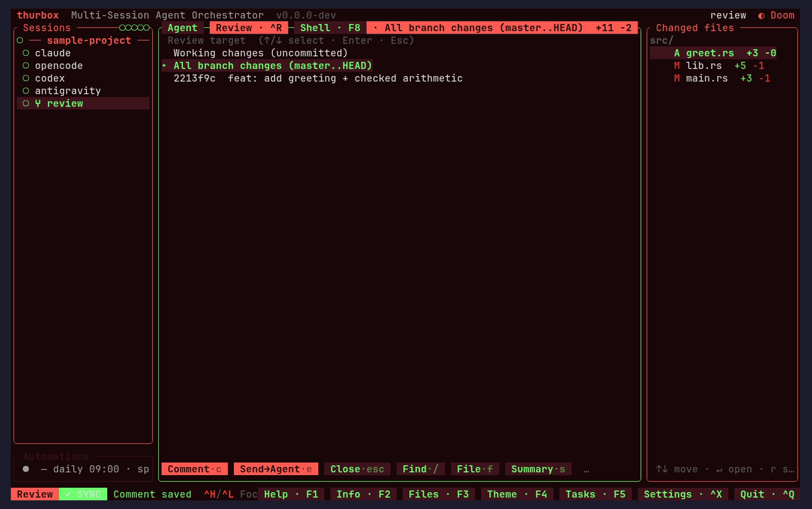812x509 pixels.
Task: Open Theme F4 in bottom bar
Action: (517, 494)
